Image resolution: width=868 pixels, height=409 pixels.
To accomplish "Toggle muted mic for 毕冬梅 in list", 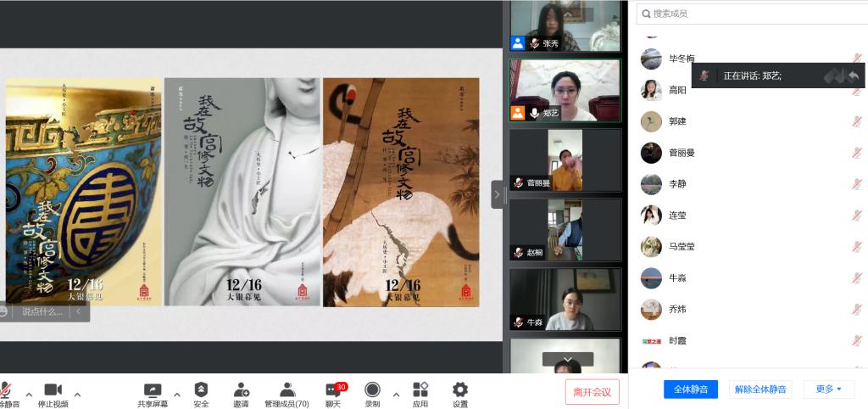I will point(858,59).
